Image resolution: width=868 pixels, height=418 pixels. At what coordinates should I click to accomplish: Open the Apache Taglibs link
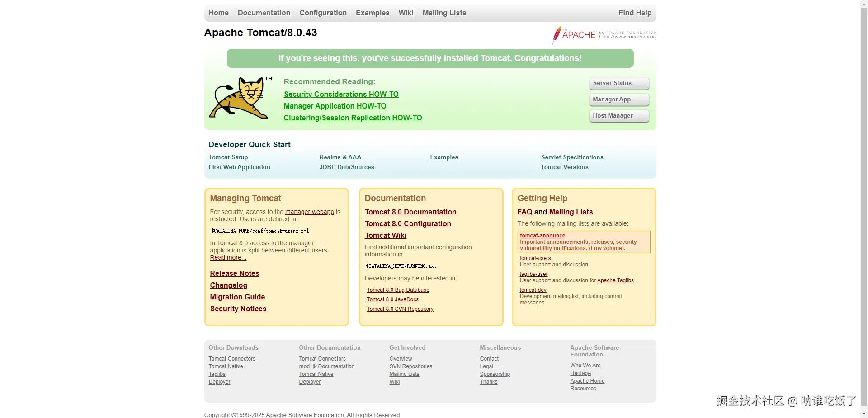(615, 280)
